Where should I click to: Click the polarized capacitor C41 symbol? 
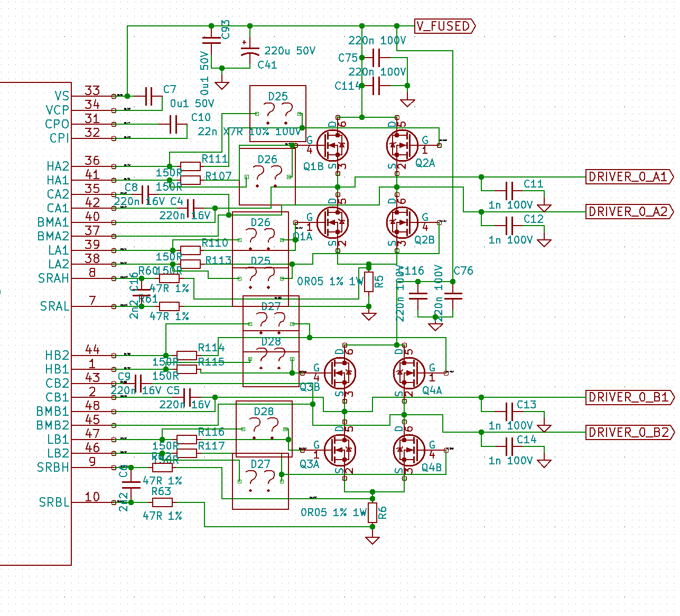250,50
